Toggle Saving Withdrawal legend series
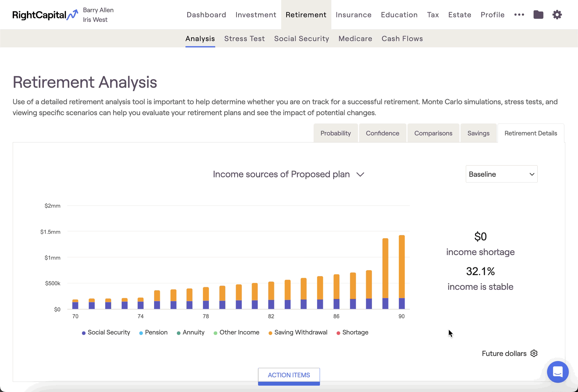The image size is (578, 392). click(x=298, y=332)
